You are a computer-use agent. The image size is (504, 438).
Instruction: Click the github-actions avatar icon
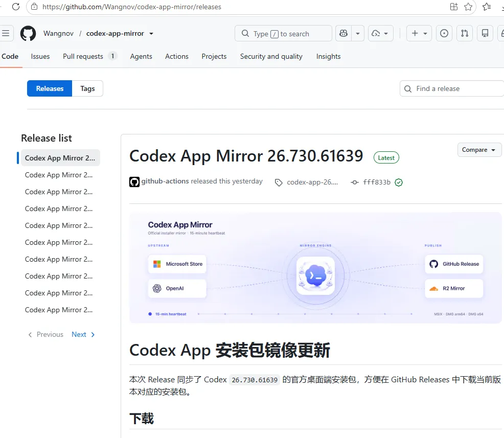point(134,182)
